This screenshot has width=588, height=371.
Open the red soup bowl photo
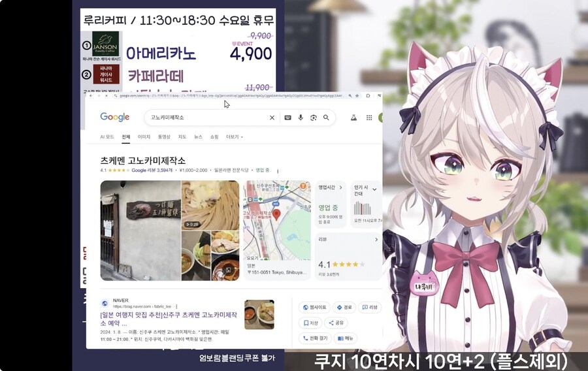point(225,268)
